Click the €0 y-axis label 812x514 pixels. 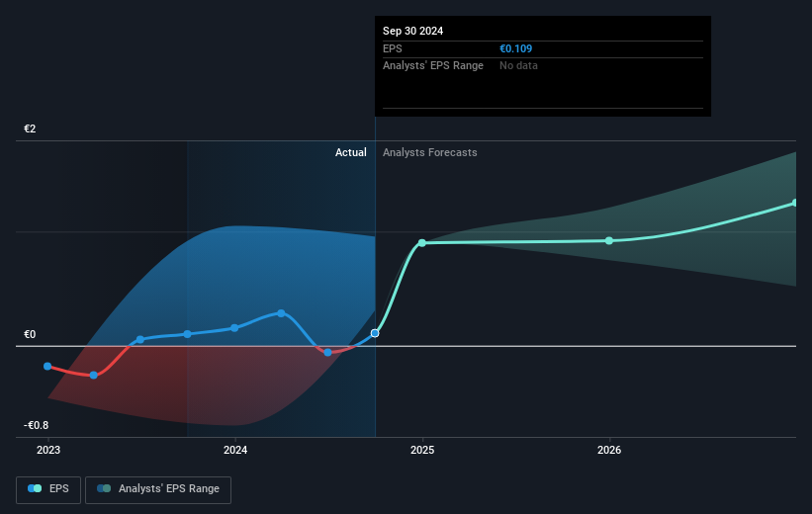pyautogui.click(x=30, y=334)
